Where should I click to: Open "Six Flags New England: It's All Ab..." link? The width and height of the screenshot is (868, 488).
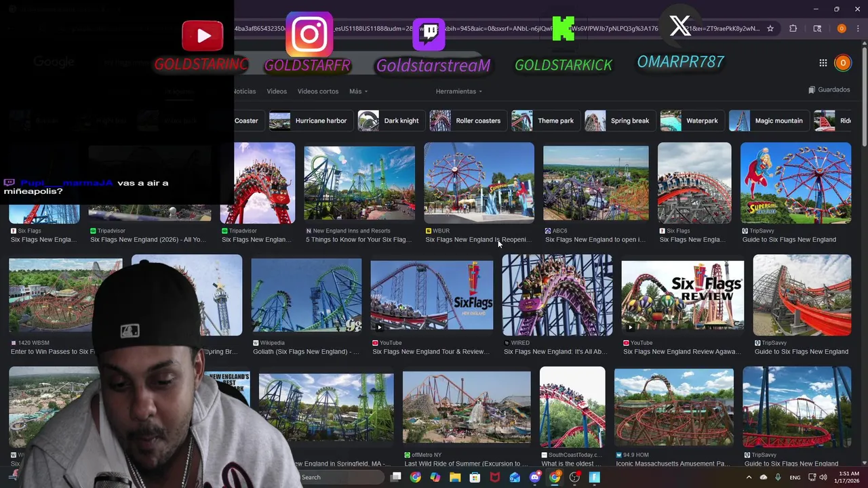point(555,352)
